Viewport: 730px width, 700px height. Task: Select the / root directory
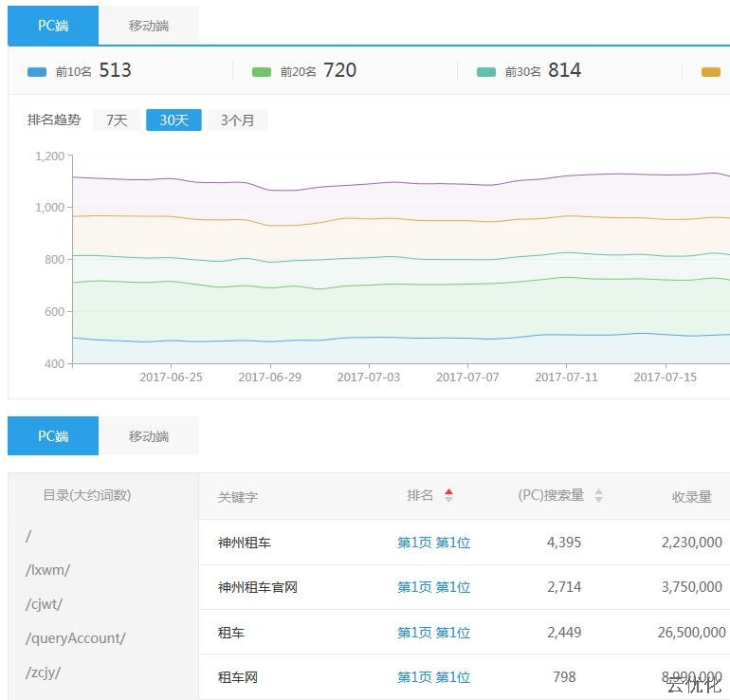(x=28, y=536)
